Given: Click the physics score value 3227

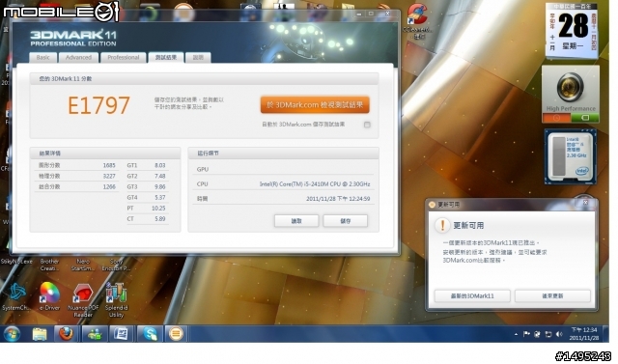Looking at the screenshot, I should pos(109,176).
